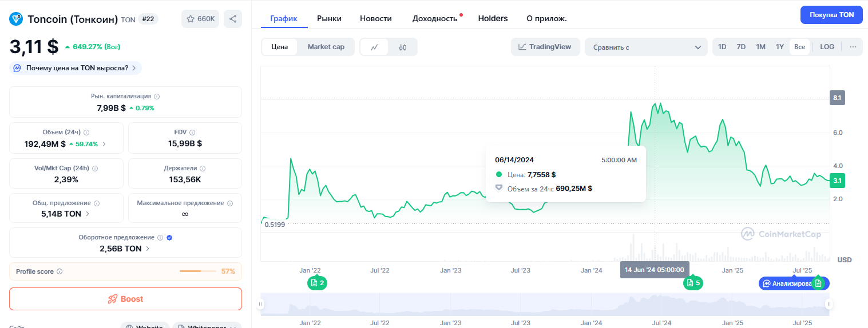This screenshot has height=328, width=868.
Task: Add Toncoin to watchlist star 660K
Action: pos(200,19)
